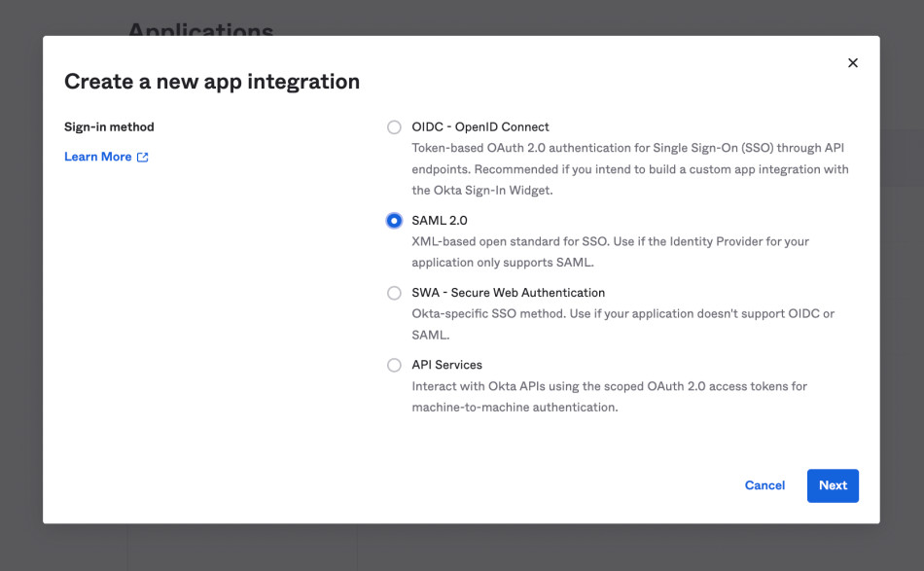Screen dimensions: 924x571
Task: Click the "SAML 2.0" option label
Action: [x=440, y=221]
